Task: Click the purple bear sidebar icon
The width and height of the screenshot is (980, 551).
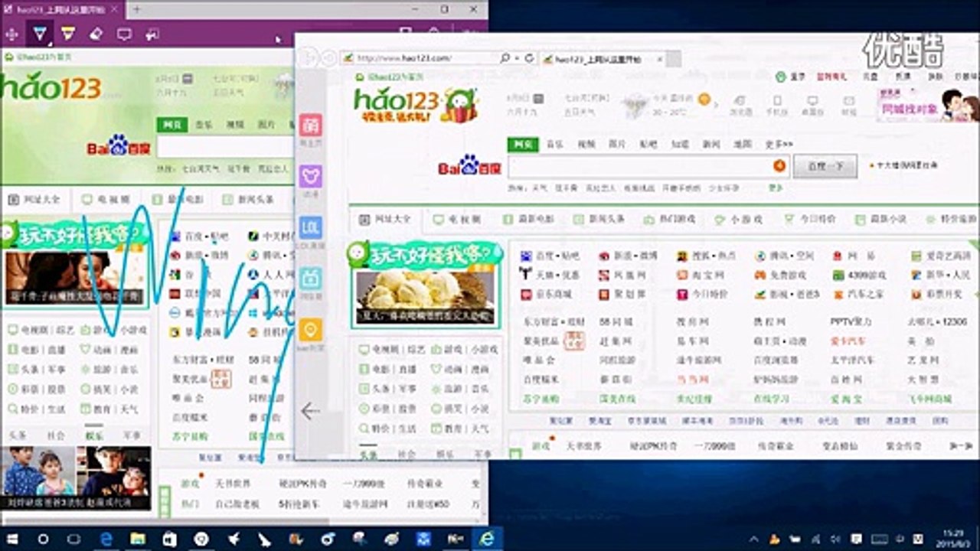Action: pos(311,177)
